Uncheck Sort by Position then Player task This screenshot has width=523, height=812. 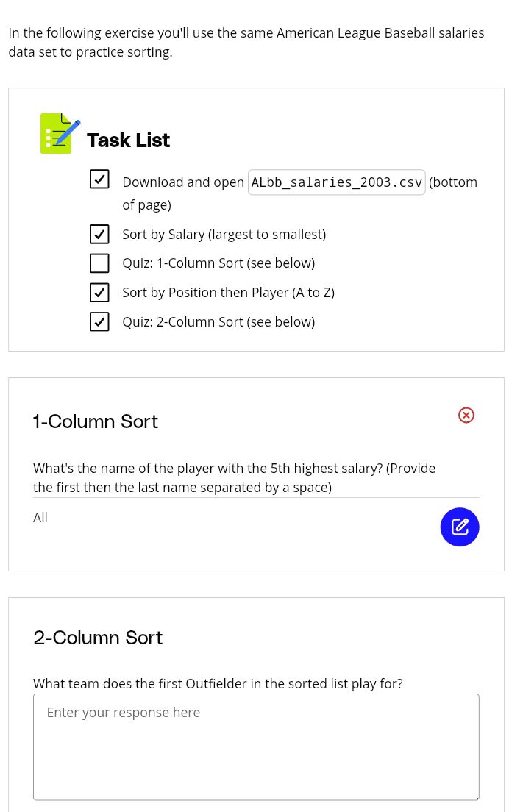[99, 292]
